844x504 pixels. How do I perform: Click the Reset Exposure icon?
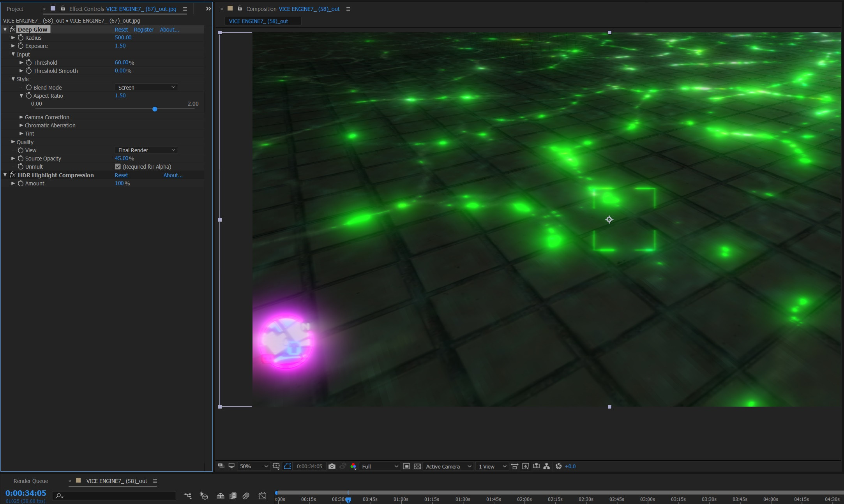[x=558, y=466]
